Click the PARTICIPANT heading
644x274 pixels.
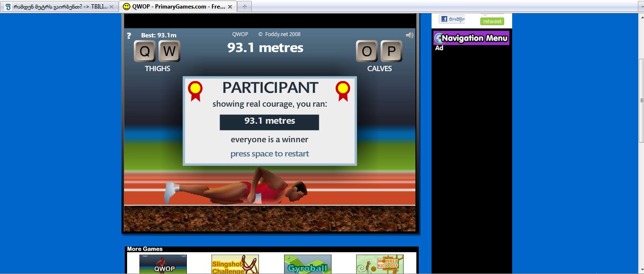tap(270, 88)
